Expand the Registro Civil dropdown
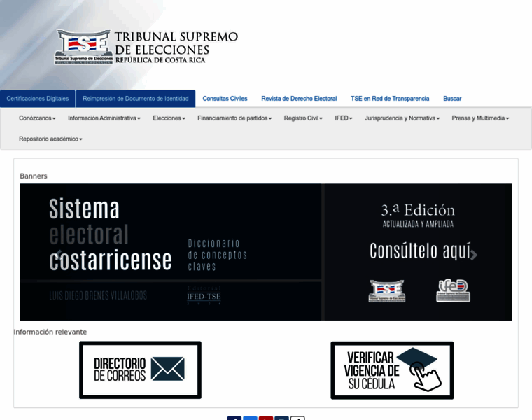 pos(303,118)
